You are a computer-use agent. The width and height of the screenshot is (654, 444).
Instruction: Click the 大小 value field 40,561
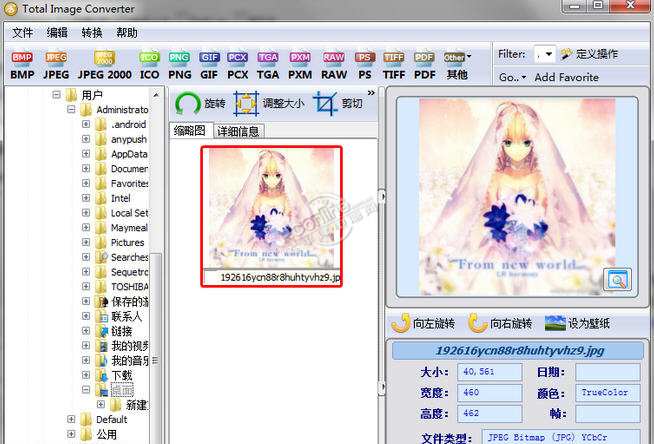click(490, 371)
